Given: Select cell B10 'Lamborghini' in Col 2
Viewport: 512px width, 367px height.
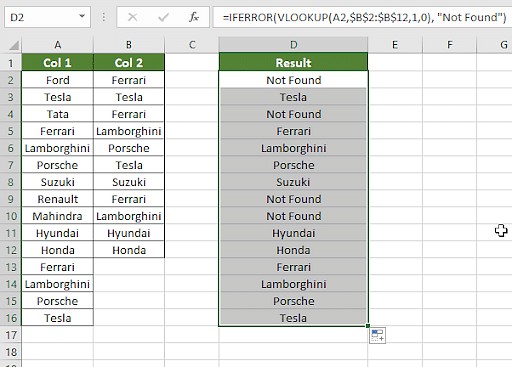Looking at the screenshot, I should point(129,216).
